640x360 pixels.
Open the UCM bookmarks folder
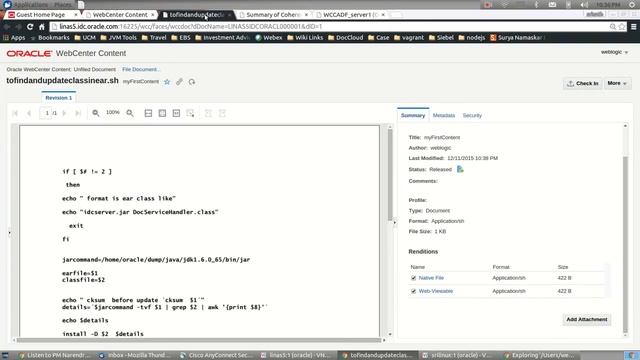(85, 38)
